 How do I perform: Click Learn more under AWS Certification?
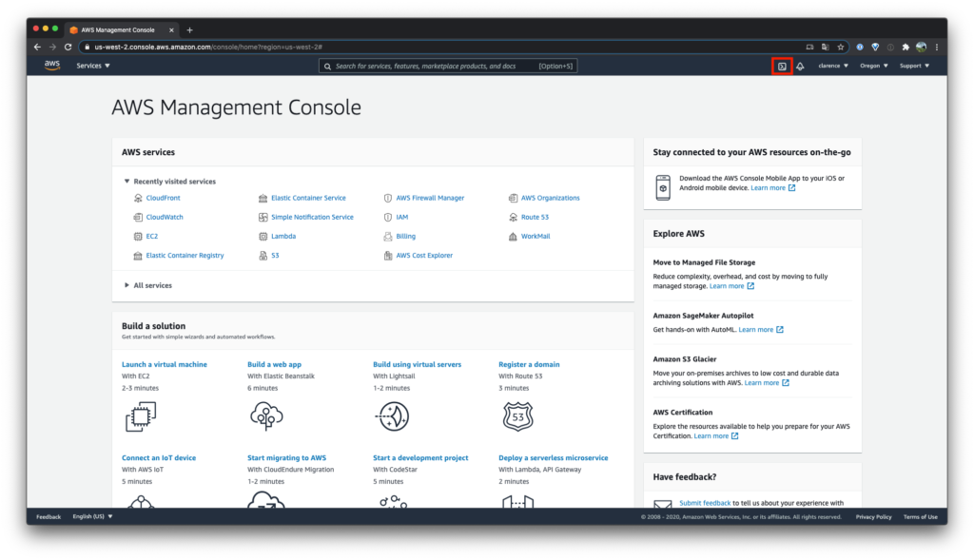(x=711, y=435)
